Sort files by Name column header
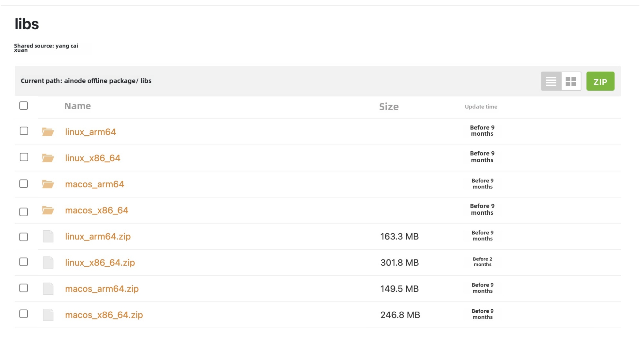 click(77, 106)
